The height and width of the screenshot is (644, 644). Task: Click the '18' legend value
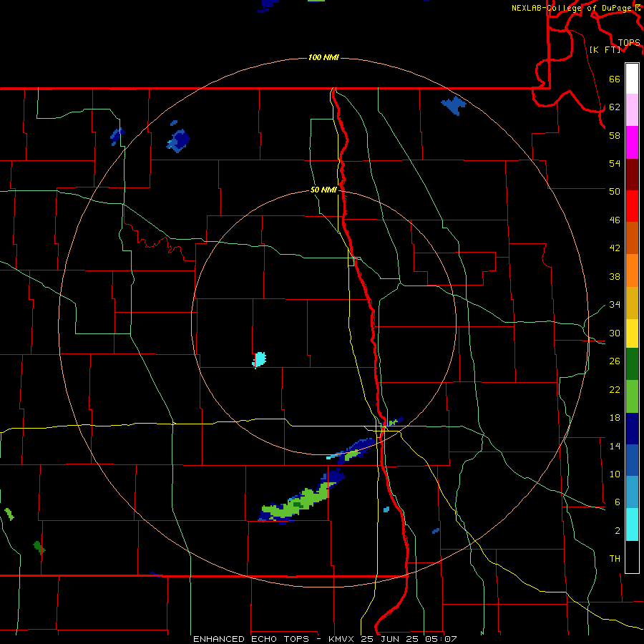(615, 418)
